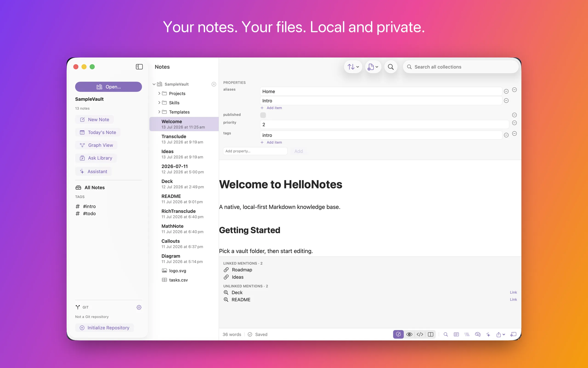
Task: Add item under aliases
Action: tap(271, 108)
